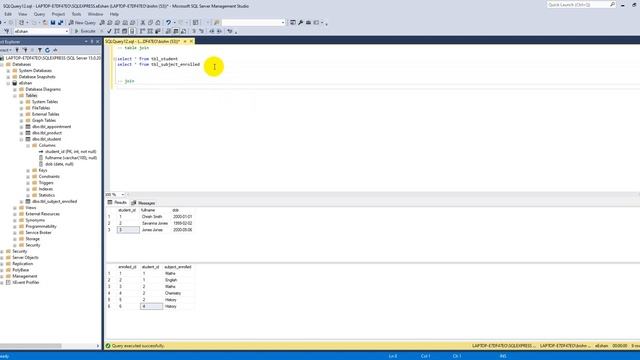Open the View menu
Image resolution: width=640 pixels, height=360 pixels.
click(x=22, y=14)
